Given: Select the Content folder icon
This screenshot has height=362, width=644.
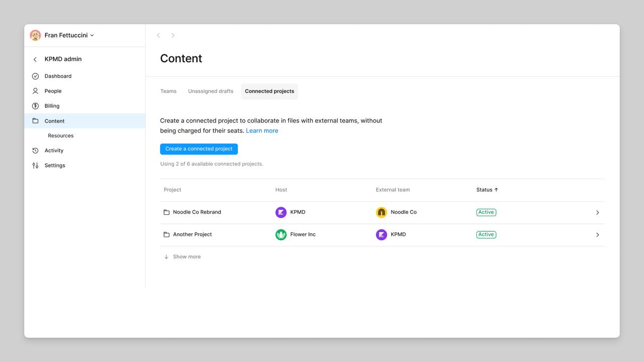Looking at the screenshot, I should (x=35, y=121).
